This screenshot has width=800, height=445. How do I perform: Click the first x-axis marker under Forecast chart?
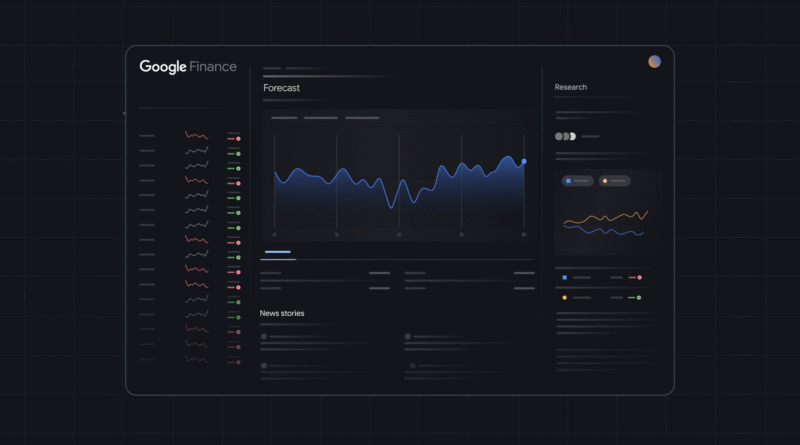coord(275,235)
